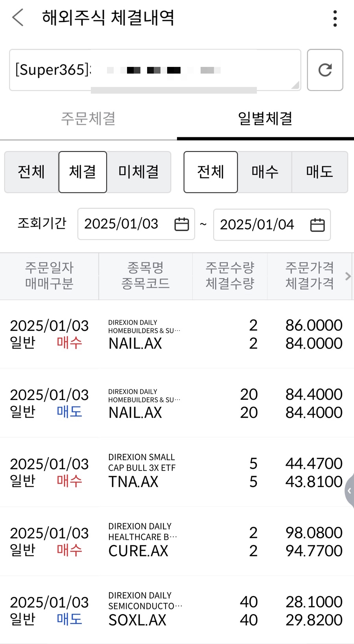354x644 pixels.
Task: Select the 미체결 filter
Action: [x=139, y=172]
